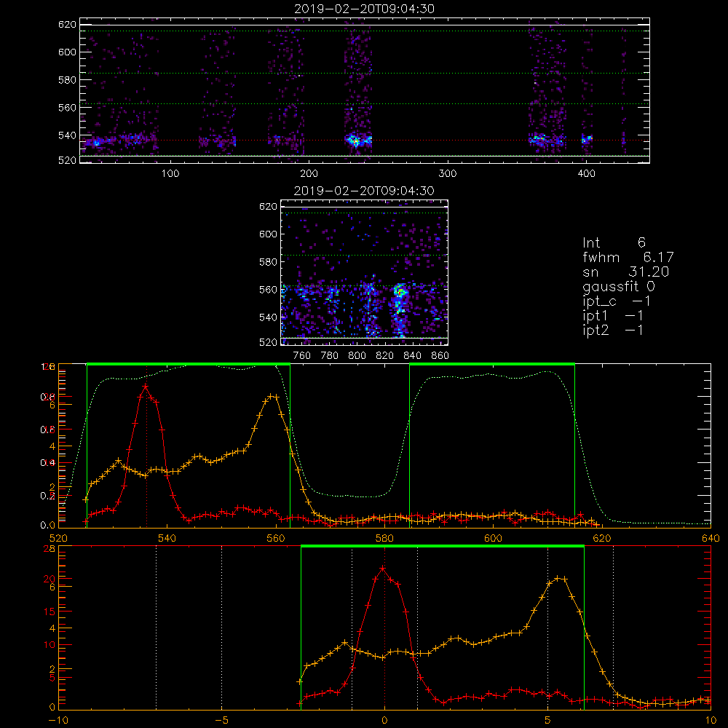
Task: Click the red curve peak in bottom plot
Action: pos(383,569)
